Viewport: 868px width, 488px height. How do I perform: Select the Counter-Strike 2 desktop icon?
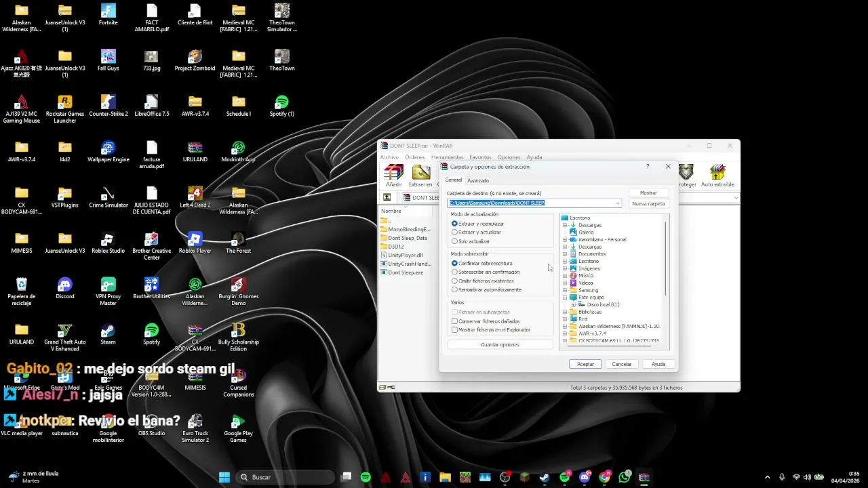point(108,106)
